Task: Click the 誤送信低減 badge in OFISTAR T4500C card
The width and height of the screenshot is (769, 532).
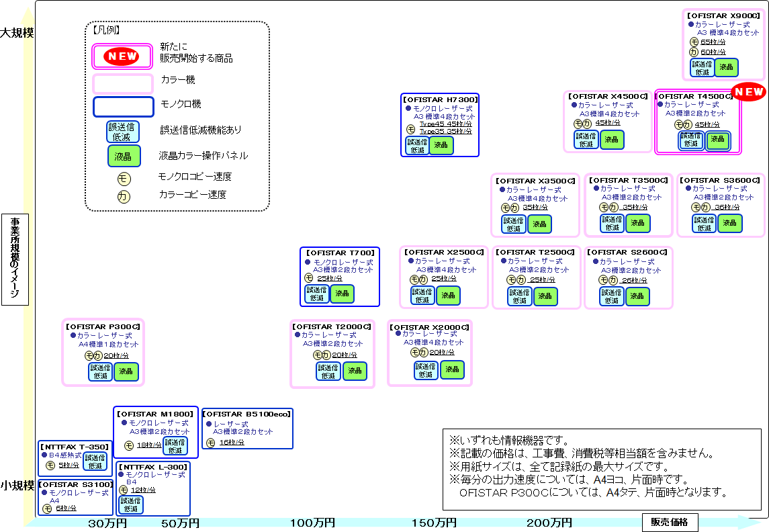Action: (691, 140)
